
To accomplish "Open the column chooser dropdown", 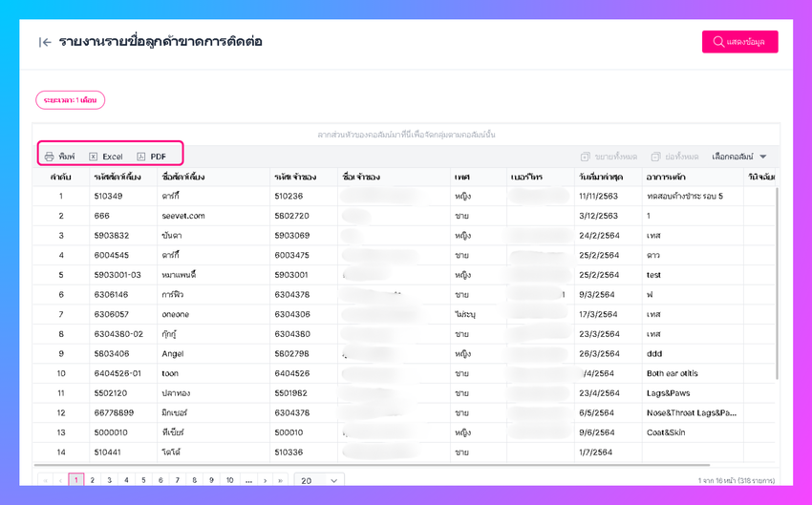I will (x=739, y=157).
